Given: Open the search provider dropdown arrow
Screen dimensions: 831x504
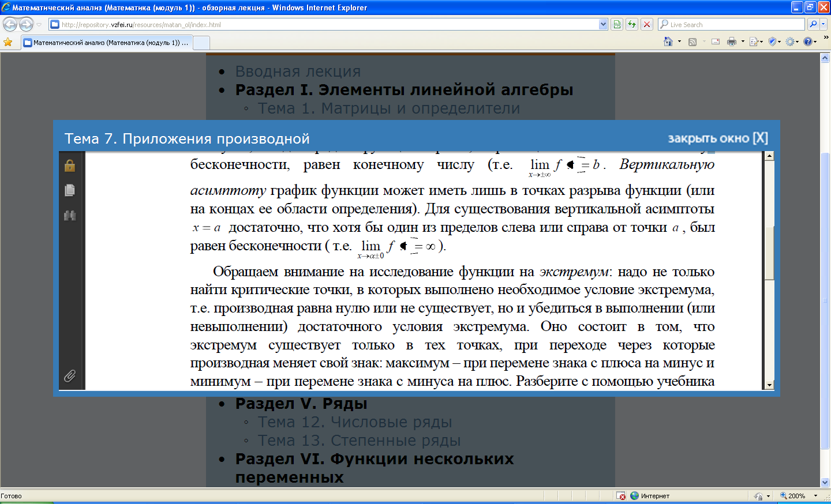Looking at the screenshot, I should [823, 25].
